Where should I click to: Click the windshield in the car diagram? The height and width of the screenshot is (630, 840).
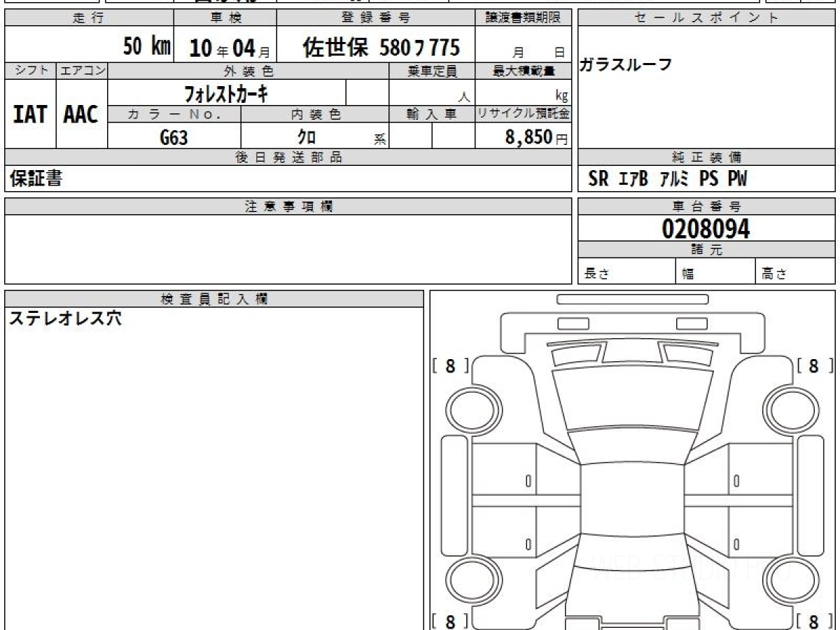click(x=633, y=399)
